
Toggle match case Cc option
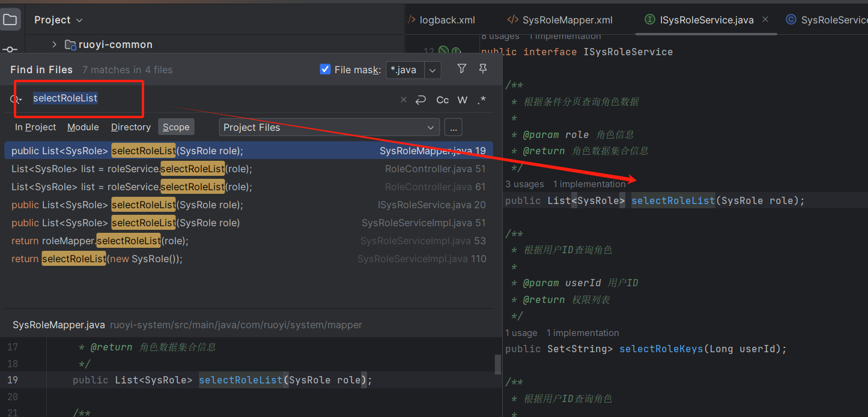(x=443, y=100)
